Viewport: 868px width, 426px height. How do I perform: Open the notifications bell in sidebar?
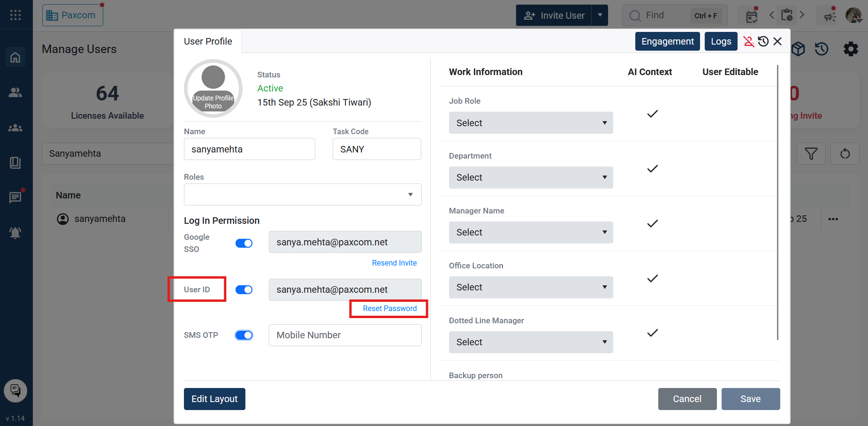click(x=15, y=233)
